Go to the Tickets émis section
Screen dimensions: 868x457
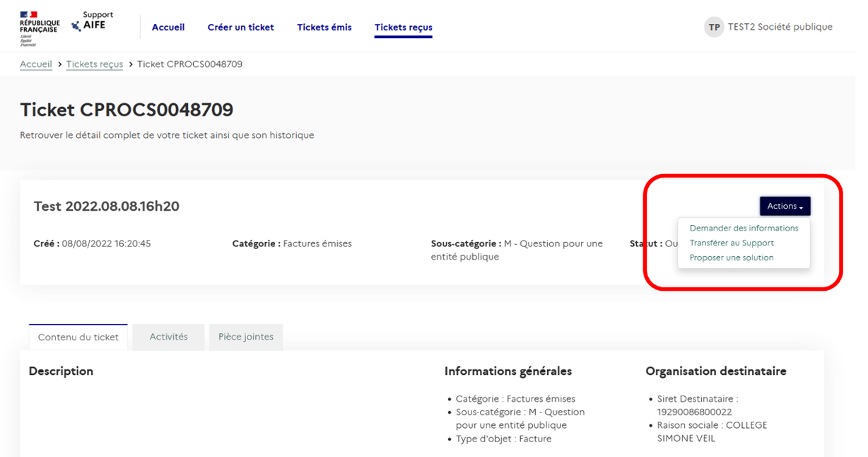pyautogui.click(x=324, y=27)
